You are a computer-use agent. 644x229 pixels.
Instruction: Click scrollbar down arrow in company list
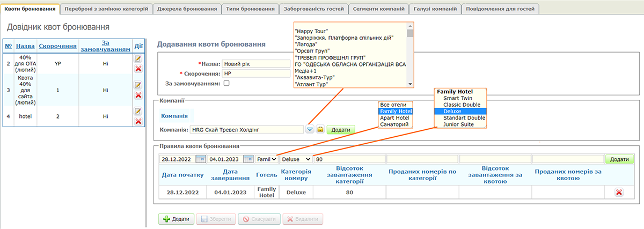click(x=410, y=84)
